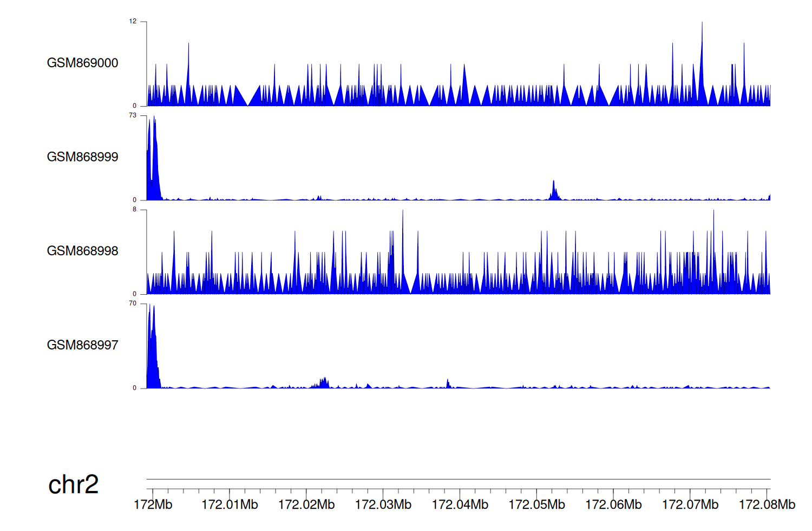Click the 172.02Mb axis label
The height and width of the screenshot is (531, 812).
tap(306, 505)
